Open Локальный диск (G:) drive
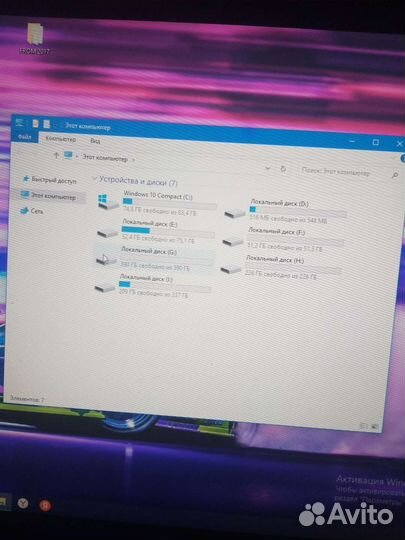This screenshot has width=405, height=540. tap(155, 259)
